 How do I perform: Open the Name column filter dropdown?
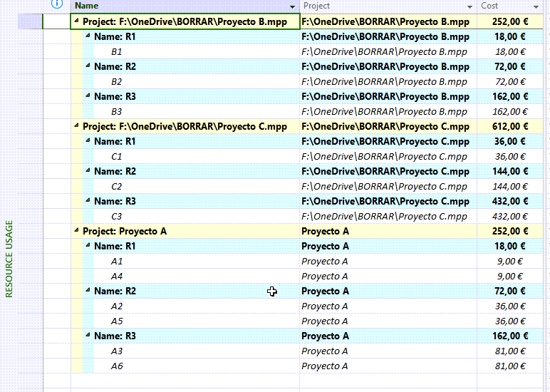292,6
